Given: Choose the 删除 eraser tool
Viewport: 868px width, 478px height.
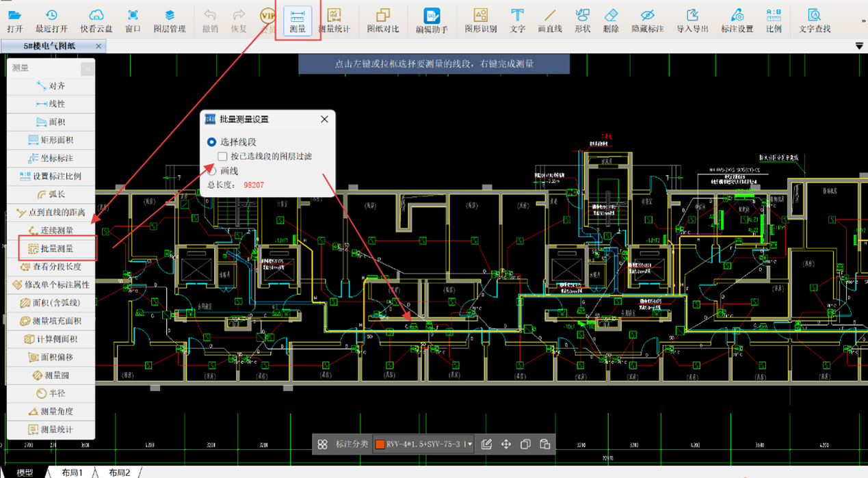Looking at the screenshot, I should (x=611, y=21).
